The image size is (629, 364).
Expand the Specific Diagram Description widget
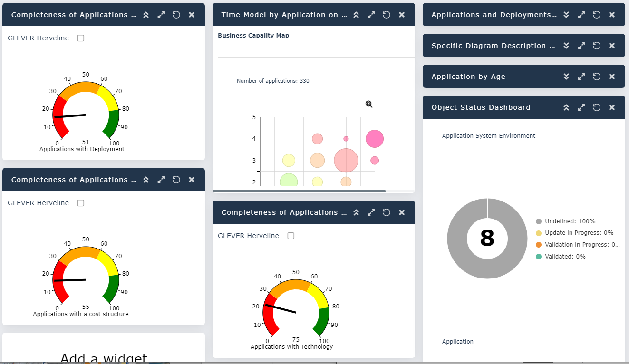(566, 46)
